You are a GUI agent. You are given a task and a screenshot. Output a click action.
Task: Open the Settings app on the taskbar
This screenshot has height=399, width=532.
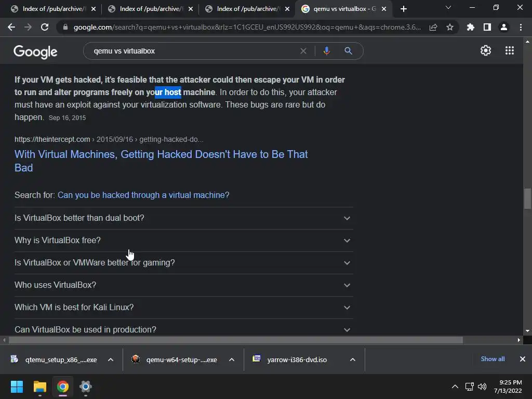point(86,387)
